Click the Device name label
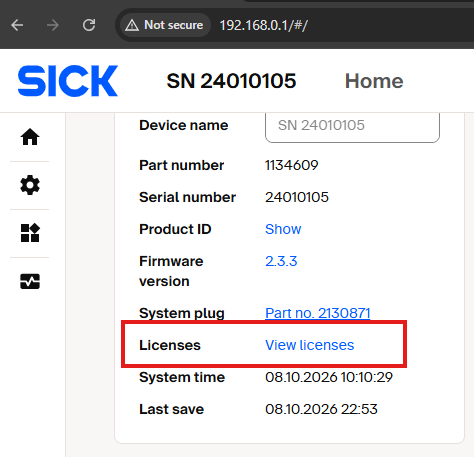The image size is (474, 457). click(x=184, y=125)
